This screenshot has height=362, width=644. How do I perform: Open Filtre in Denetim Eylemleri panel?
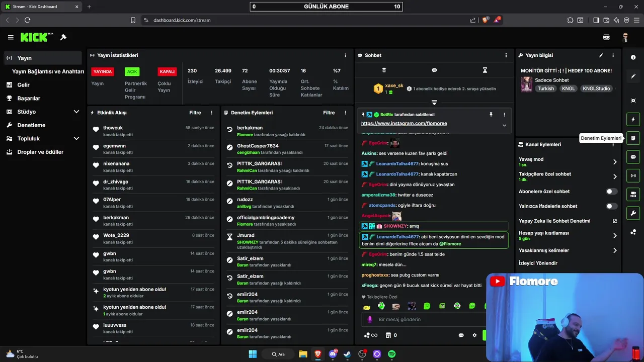pyautogui.click(x=329, y=113)
